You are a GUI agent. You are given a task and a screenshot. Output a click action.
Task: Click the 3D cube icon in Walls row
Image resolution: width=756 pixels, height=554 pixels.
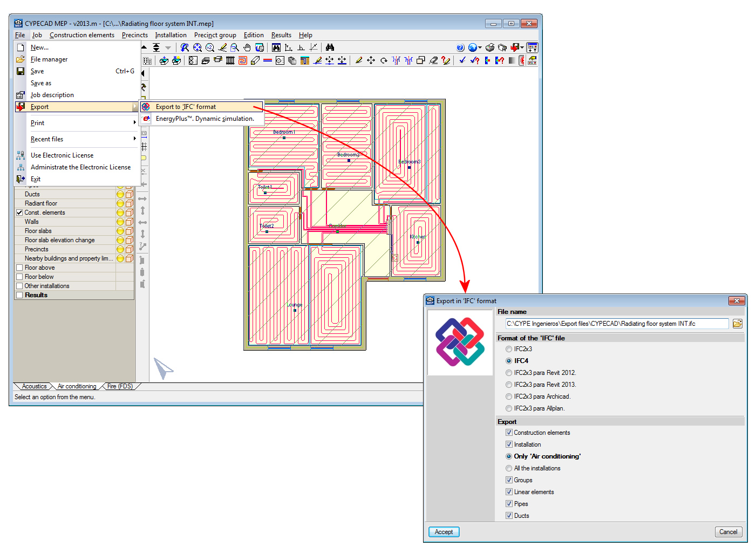click(x=130, y=222)
